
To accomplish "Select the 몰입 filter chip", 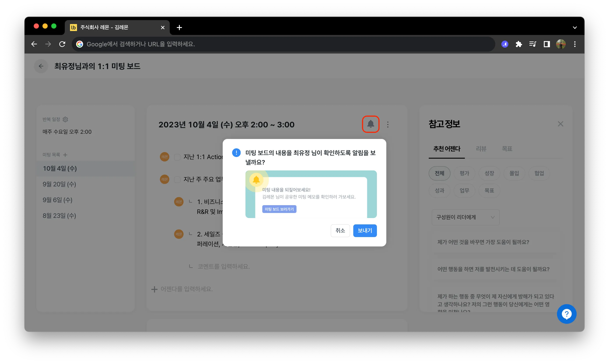I will 514,173.
